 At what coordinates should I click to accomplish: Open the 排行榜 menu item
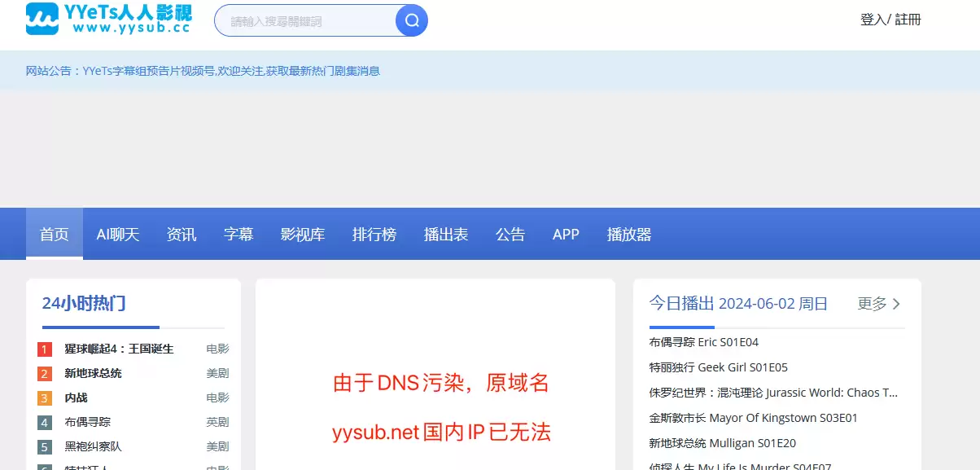coord(374,235)
